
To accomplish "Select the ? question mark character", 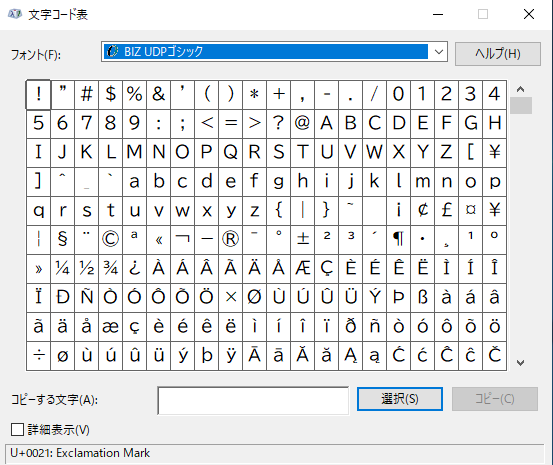I will 279,123.
